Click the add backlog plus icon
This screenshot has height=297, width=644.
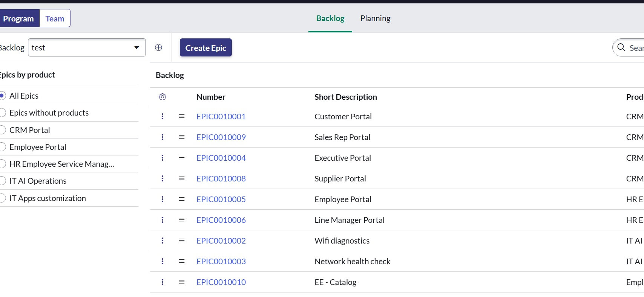[158, 47]
